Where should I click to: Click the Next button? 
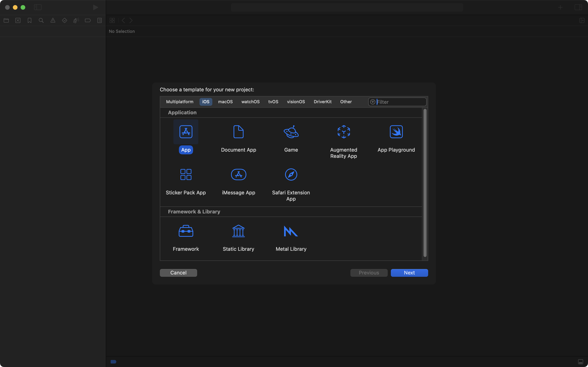(x=409, y=273)
